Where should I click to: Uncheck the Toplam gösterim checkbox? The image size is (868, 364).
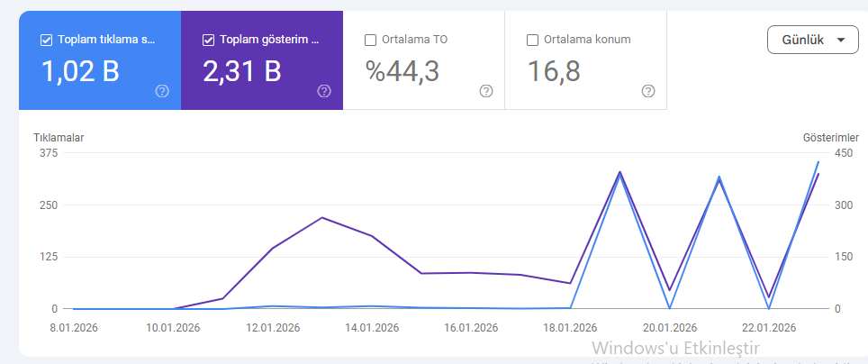click(x=209, y=40)
